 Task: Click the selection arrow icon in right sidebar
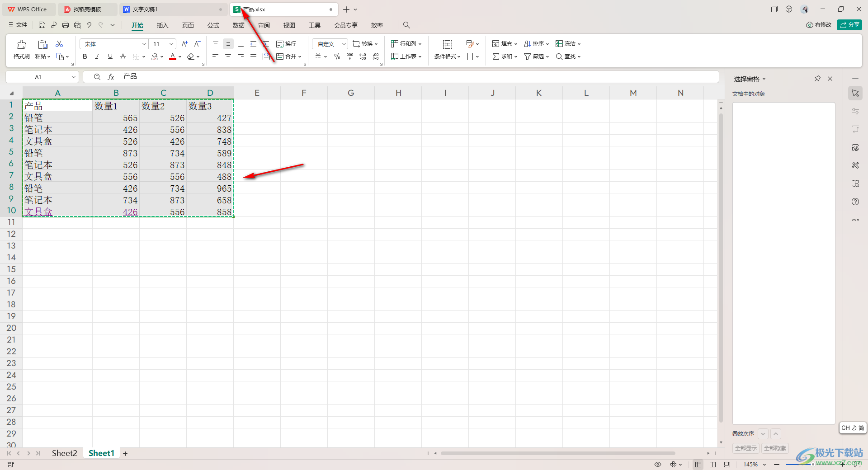(855, 93)
